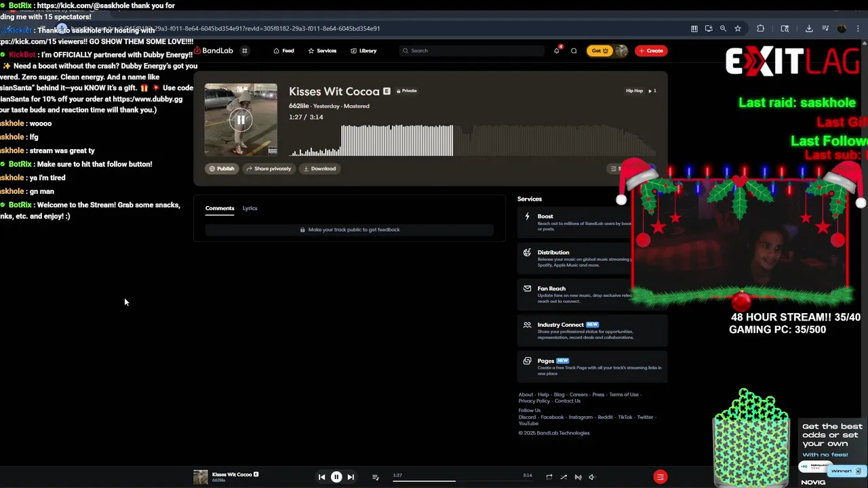Open the browser zoom magnifier icon
The image size is (868, 488).
click(723, 28)
